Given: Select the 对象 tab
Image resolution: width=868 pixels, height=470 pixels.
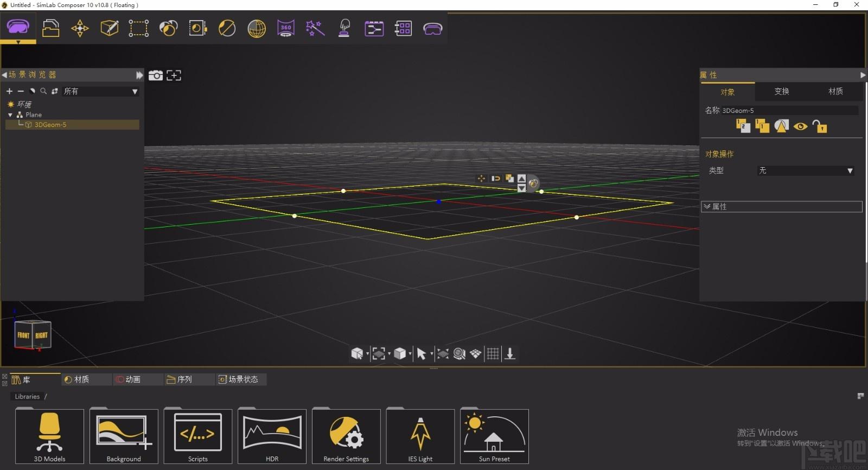Looking at the screenshot, I should pos(727,92).
